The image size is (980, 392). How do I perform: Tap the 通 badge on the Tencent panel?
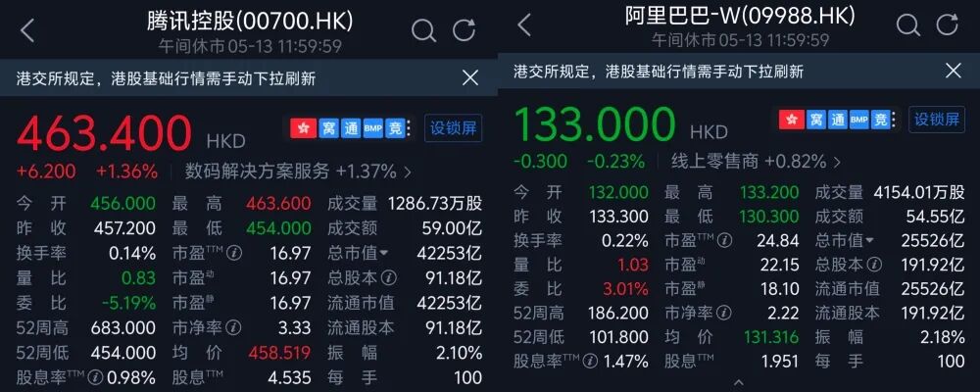[351, 127]
